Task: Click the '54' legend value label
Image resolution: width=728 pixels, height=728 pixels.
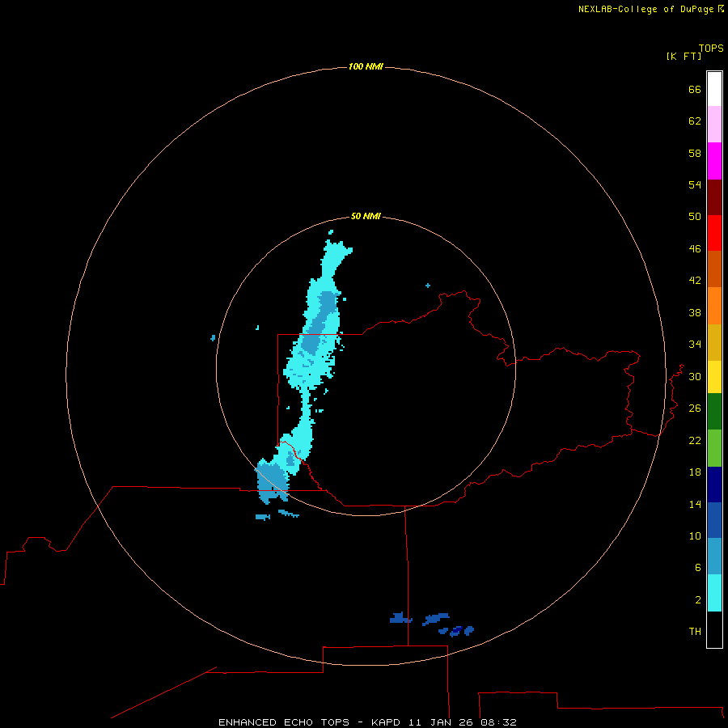Action: (695, 184)
